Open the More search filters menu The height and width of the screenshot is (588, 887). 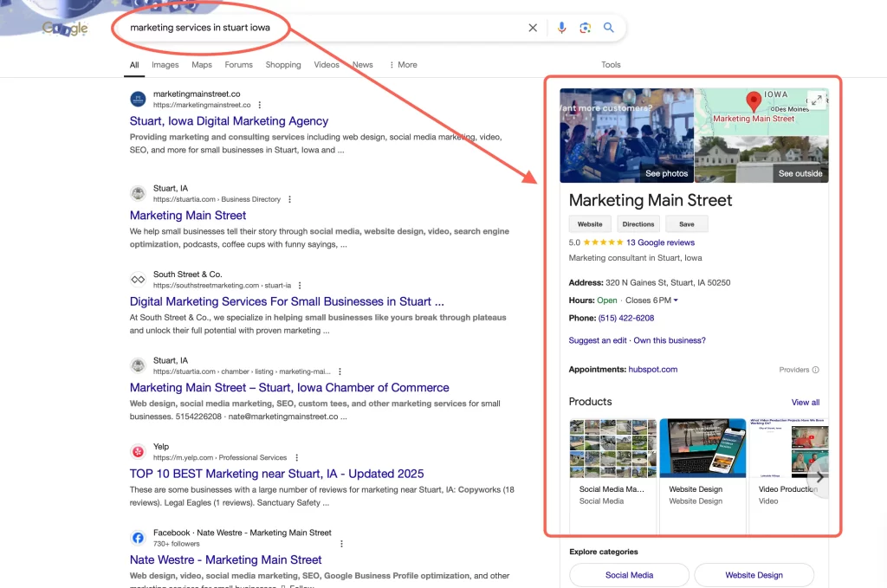[x=403, y=65]
